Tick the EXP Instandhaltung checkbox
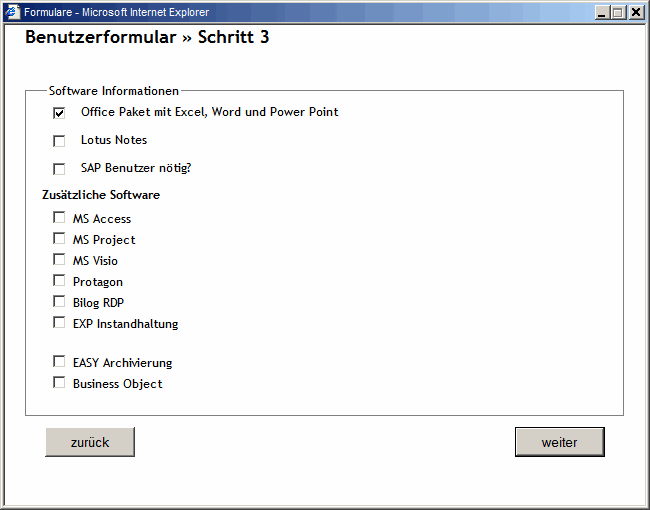Viewport: 650px width, 510px height. [x=59, y=322]
